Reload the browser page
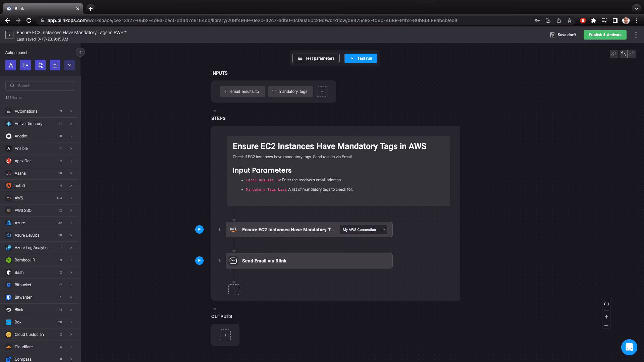Image resolution: width=644 pixels, height=362 pixels. click(29, 20)
